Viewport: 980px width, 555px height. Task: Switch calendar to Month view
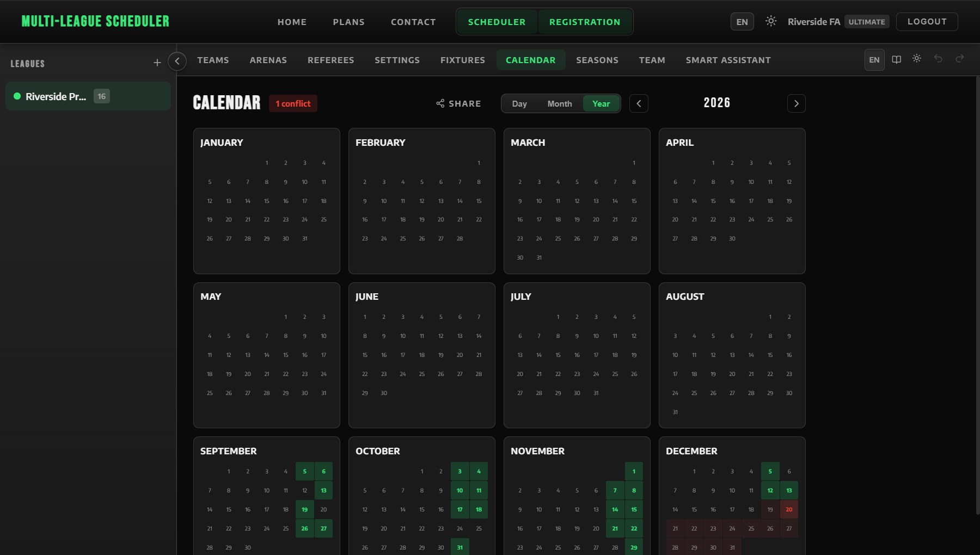coord(560,103)
